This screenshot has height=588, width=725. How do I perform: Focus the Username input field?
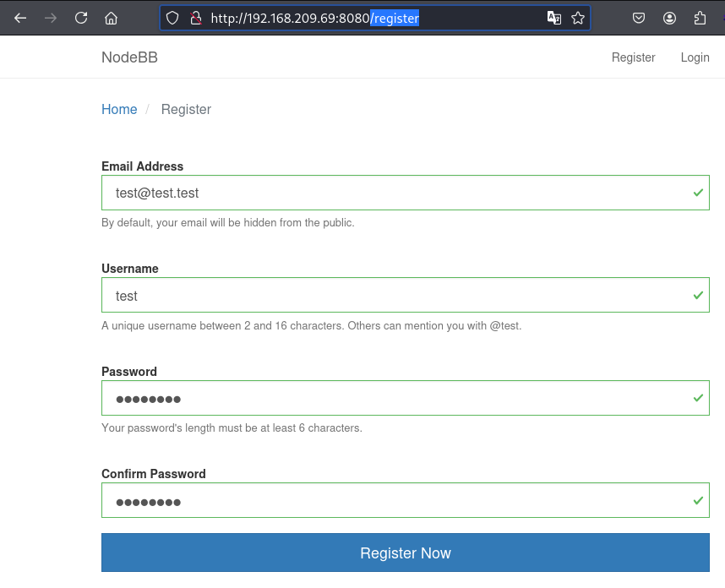[x=406, y=295]
